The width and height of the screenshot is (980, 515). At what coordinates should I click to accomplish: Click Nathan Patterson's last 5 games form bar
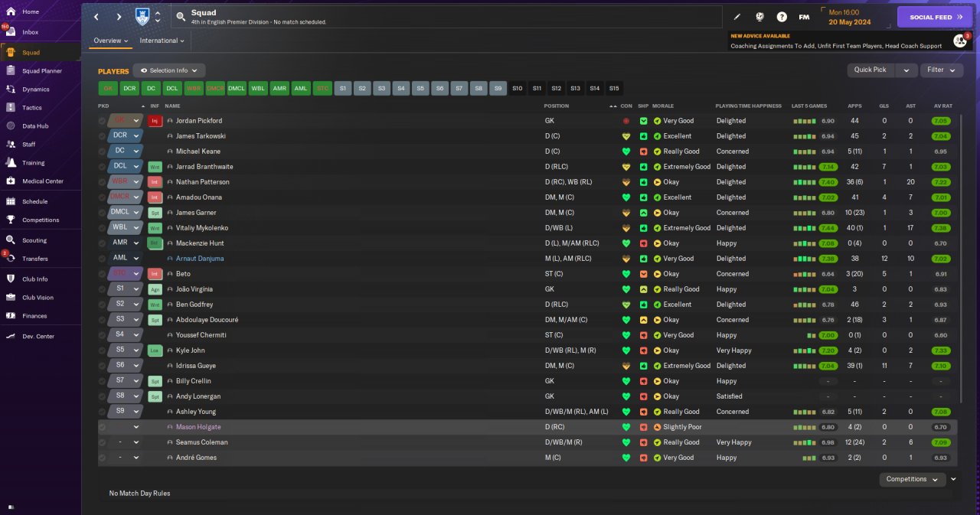pos(805,182)
